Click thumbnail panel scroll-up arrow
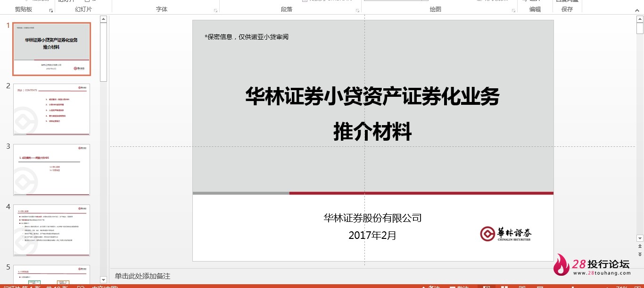 (104, 19)
